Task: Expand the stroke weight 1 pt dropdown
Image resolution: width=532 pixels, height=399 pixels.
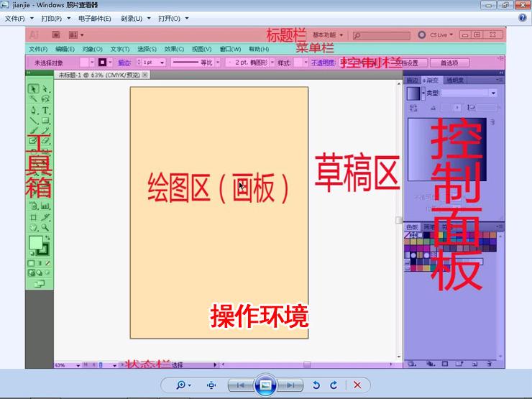Action: [x=162, y=63]
